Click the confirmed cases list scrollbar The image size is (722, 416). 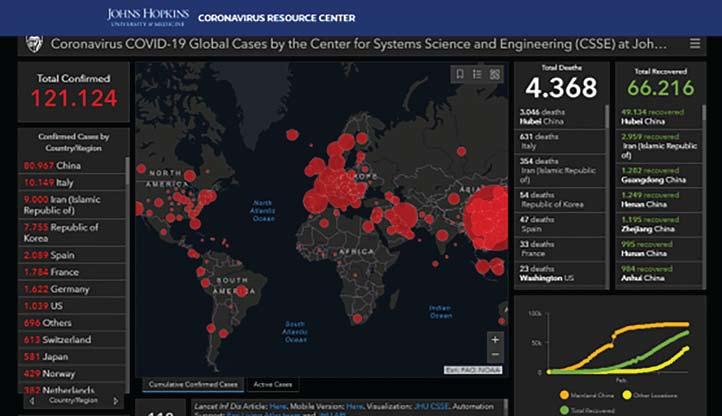coord(127,171)
